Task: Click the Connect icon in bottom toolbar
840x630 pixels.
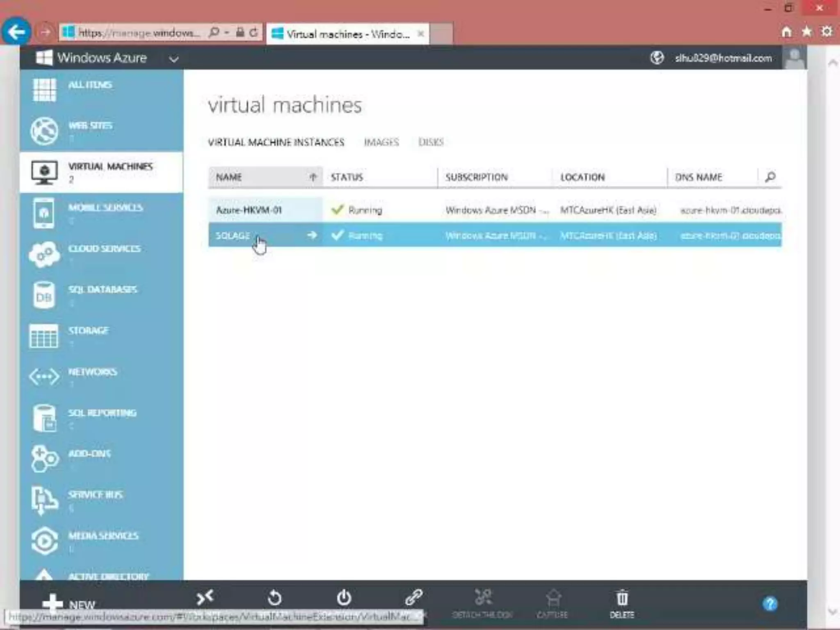Action: coord(205,598)
